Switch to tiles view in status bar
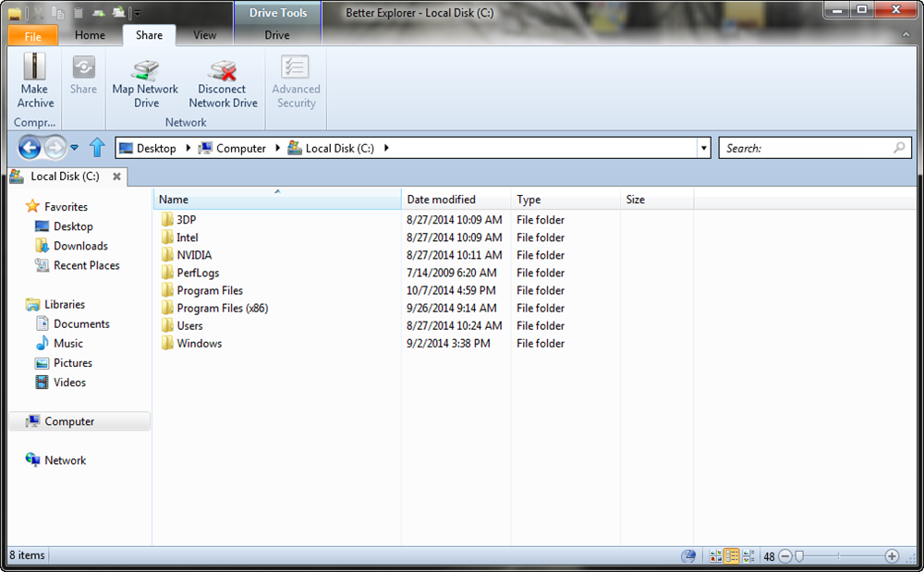 tap(748, 555)
